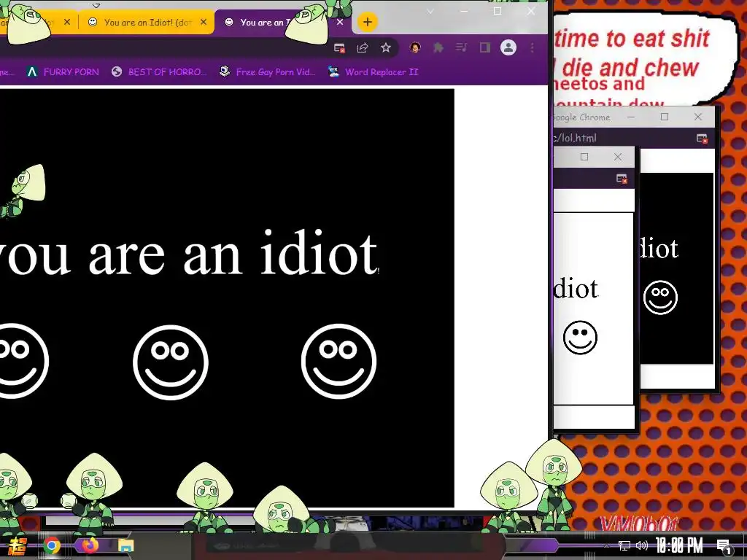Minimize the main Chrome window
The width and height of the screenshot is (747, 560).
click(464, 11)
